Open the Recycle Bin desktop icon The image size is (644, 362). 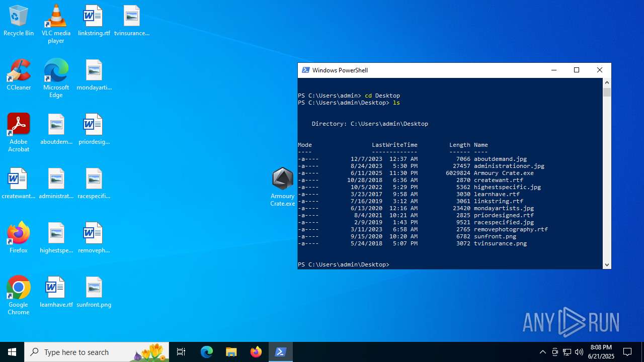coord(19,21)
